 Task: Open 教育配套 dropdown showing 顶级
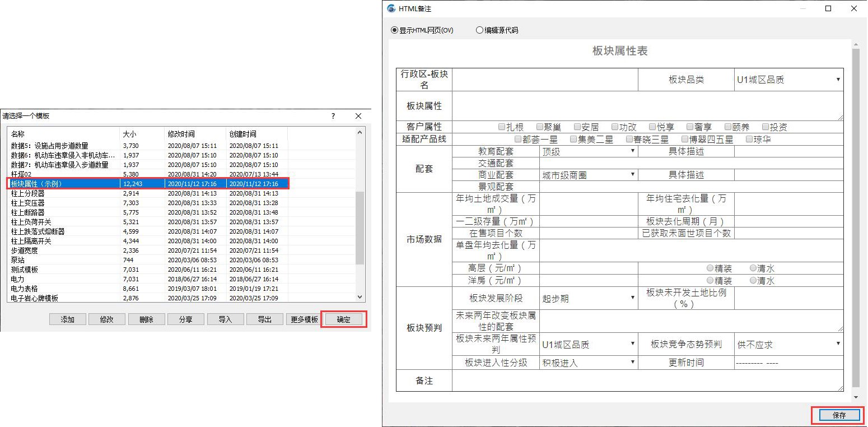click(589, 151)
